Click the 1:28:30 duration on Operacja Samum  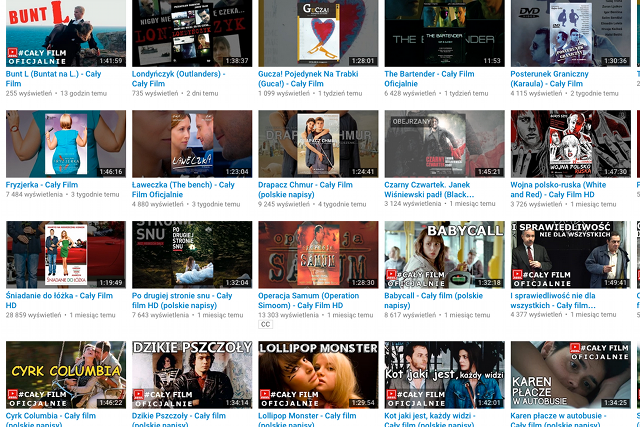363,282
